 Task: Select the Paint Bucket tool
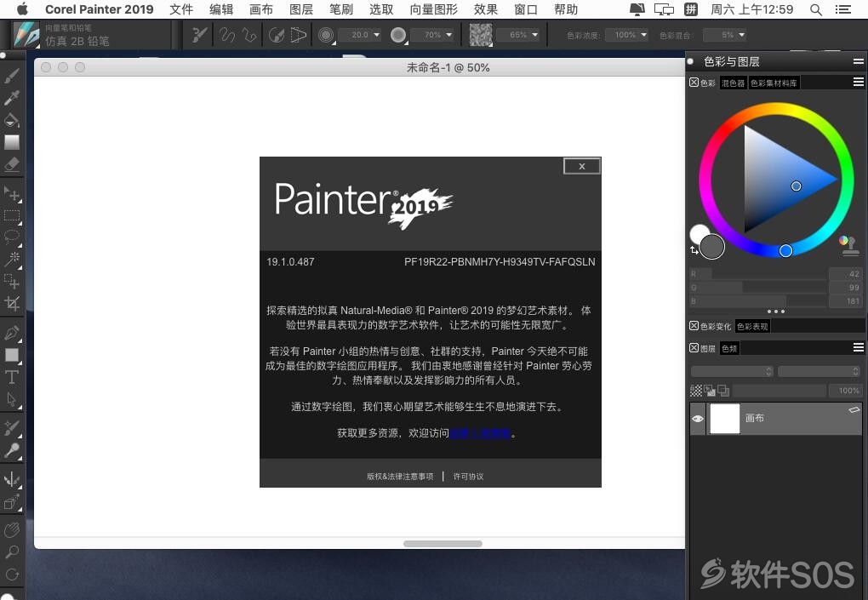(12, 119)
